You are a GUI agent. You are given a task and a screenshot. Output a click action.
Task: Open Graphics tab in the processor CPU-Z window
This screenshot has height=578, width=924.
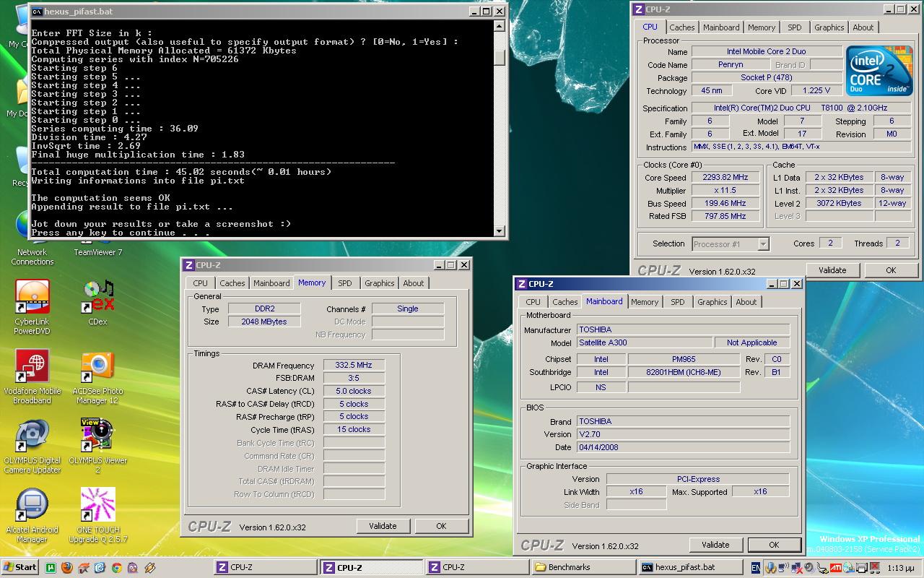pyautogui.click(x=829, y=27)
